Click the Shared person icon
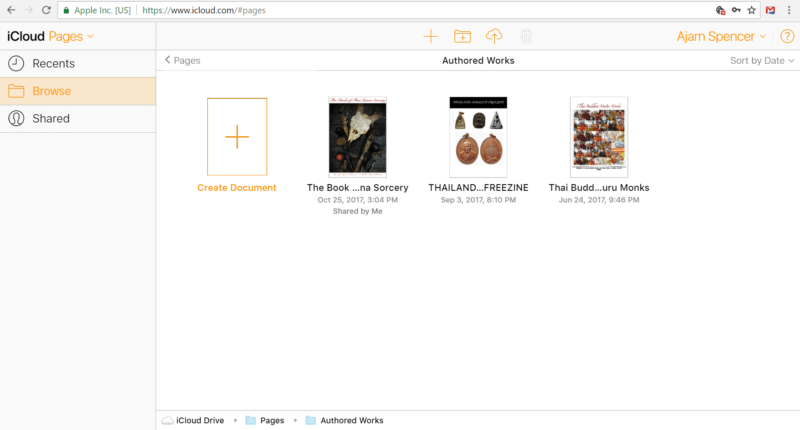 coord(16,118)
